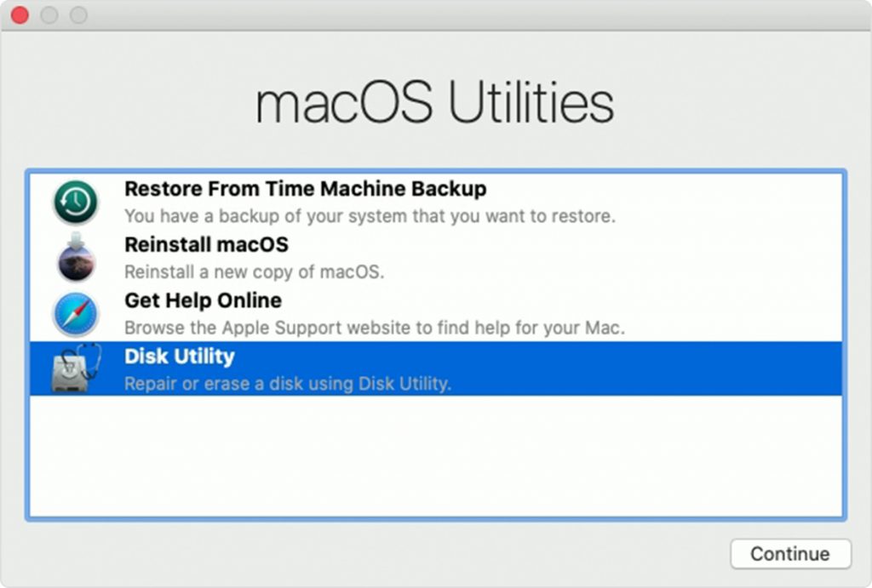Click the Safari icon beside Get Help Online
Screen dimensions: 872x588
75,314
